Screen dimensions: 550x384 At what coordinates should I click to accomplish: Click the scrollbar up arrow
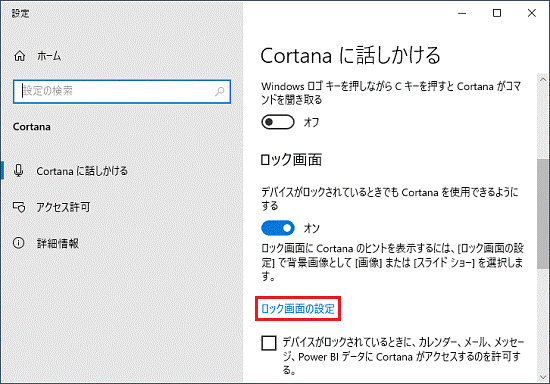(543, 79)
